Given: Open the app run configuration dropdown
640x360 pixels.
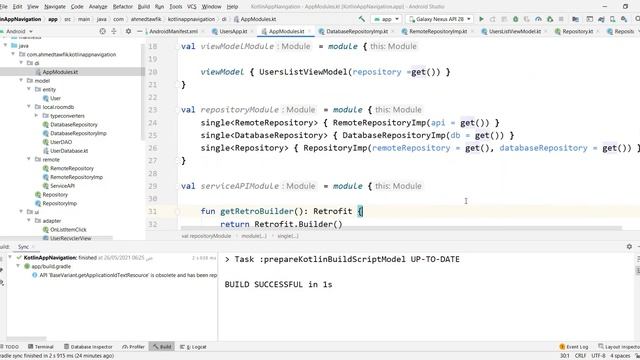Looking at the screenshot, I should [x=386, y=19].
